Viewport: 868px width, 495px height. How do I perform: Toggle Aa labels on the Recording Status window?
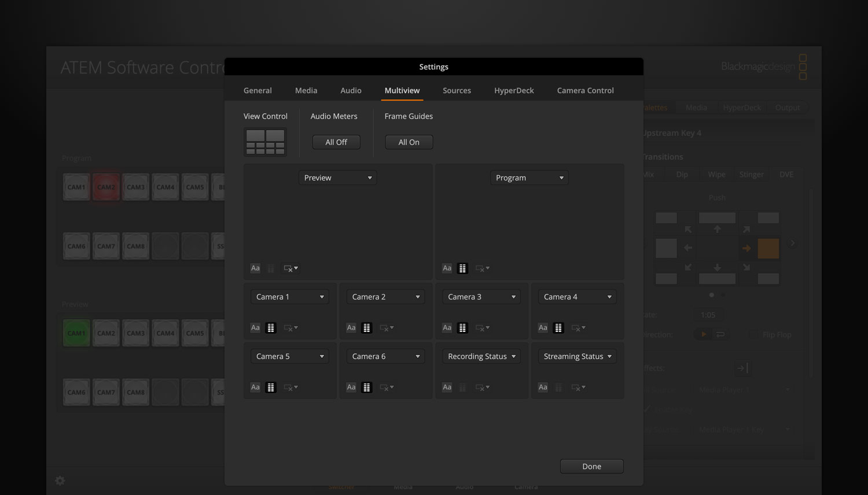pyautogui.click(x=447, y=387)
